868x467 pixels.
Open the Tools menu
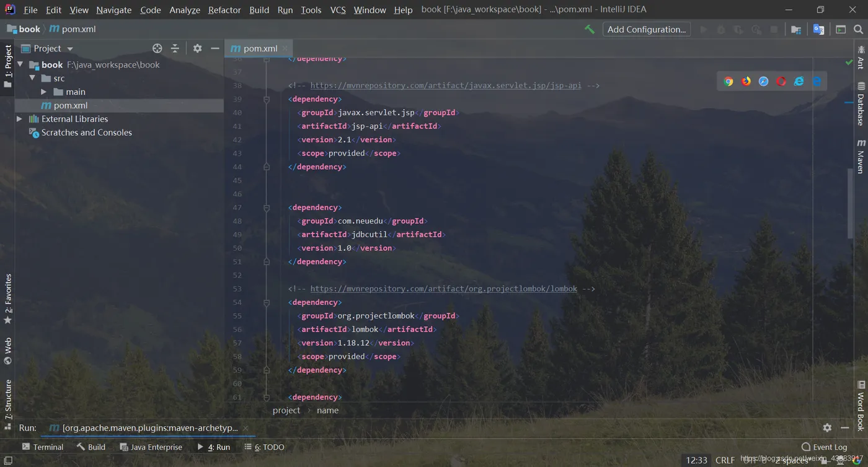(311, 10)
